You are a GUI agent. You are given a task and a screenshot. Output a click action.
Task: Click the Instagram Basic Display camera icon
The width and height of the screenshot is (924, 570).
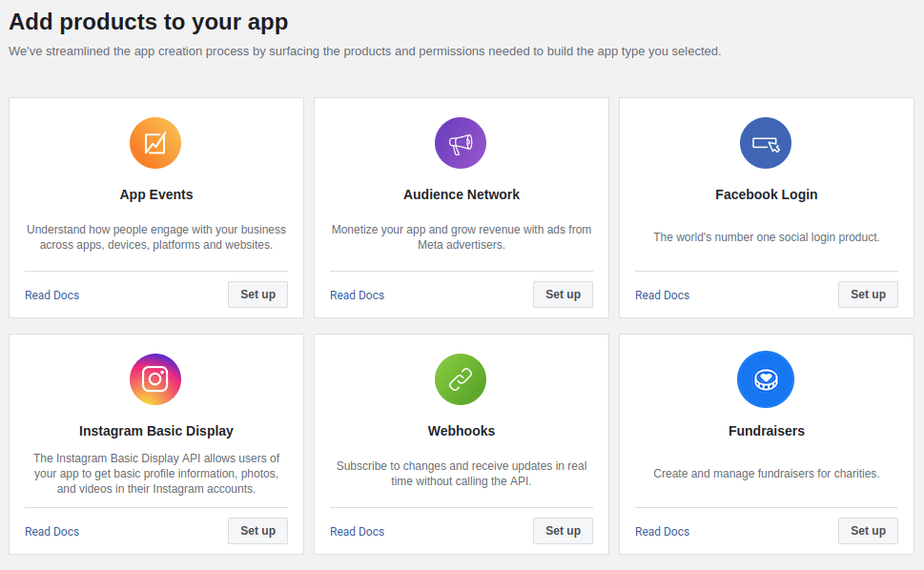coord(155,379)
